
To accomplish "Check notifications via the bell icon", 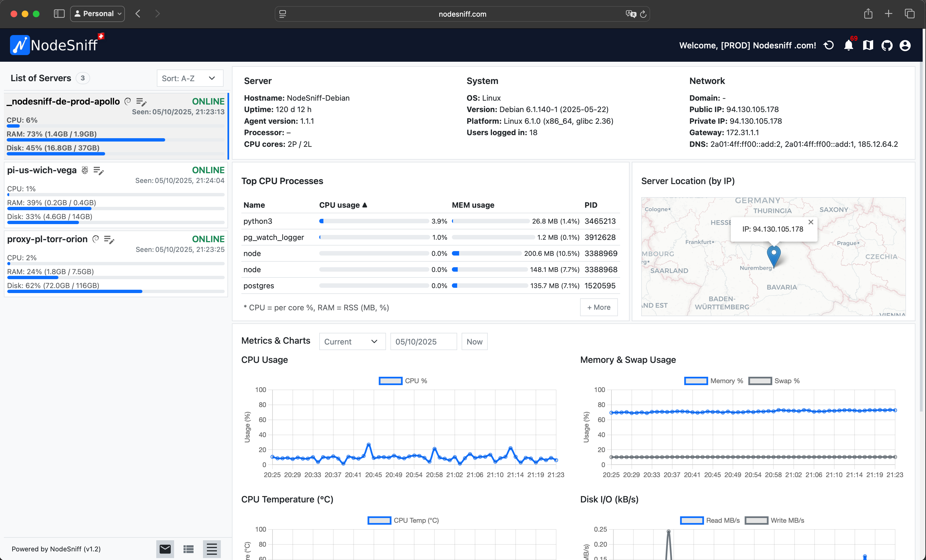I will (x=849, y=45).
